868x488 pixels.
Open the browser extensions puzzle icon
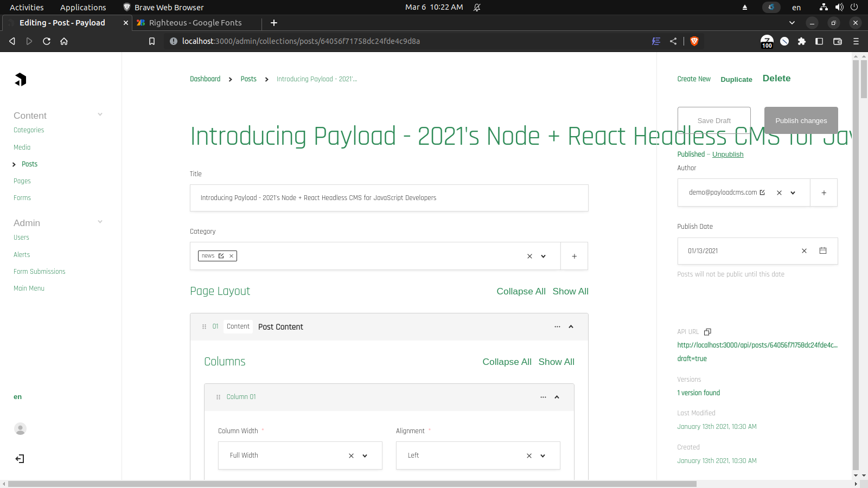click(x=802, y=41)
